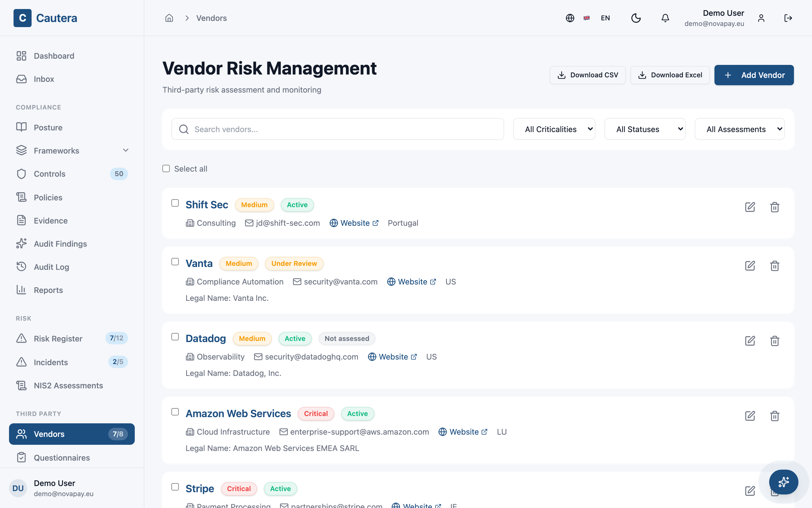Go to Policies

tap(72, 197)
